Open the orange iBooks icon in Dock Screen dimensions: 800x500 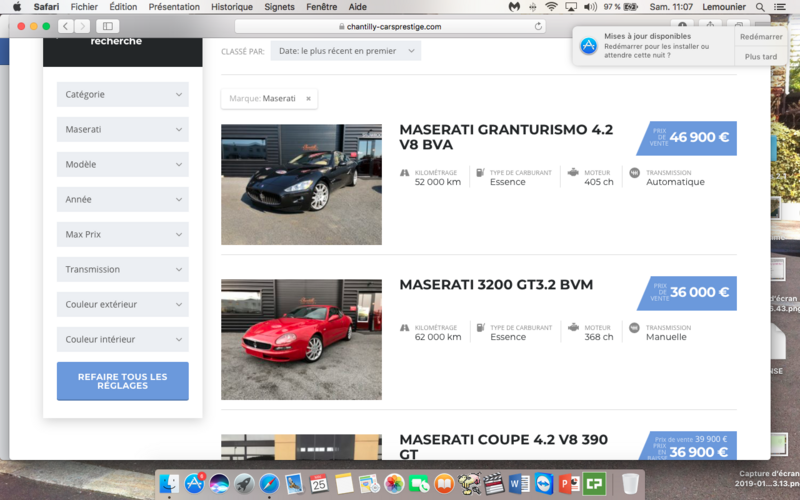(444, 484)
